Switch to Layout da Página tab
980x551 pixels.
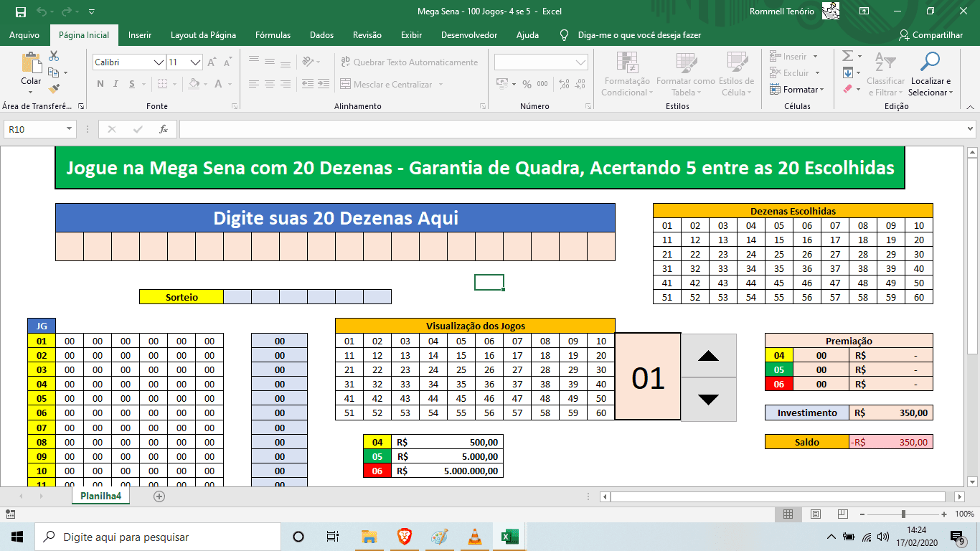point(203,35)
